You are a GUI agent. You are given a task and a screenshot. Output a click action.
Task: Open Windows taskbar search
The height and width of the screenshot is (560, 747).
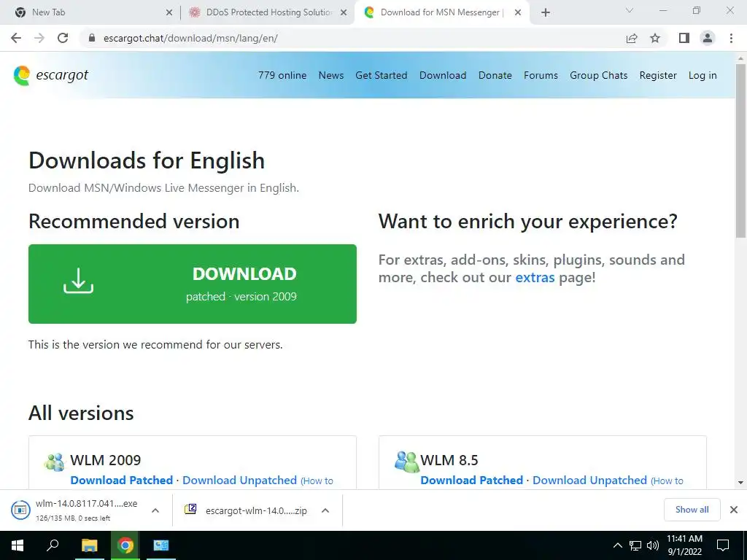tap(53, 545)
